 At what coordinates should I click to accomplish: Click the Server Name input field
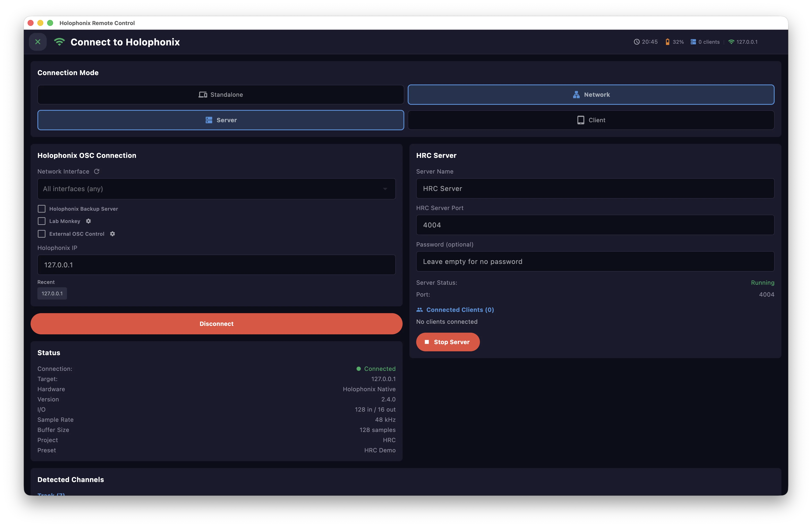[595, 189]
